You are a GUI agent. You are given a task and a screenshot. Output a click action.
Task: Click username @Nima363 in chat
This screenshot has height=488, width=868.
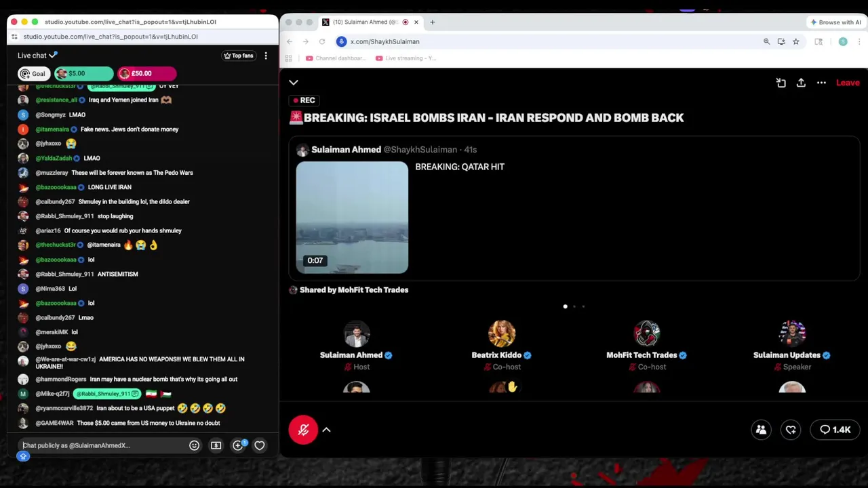click(x=50, y=289)
